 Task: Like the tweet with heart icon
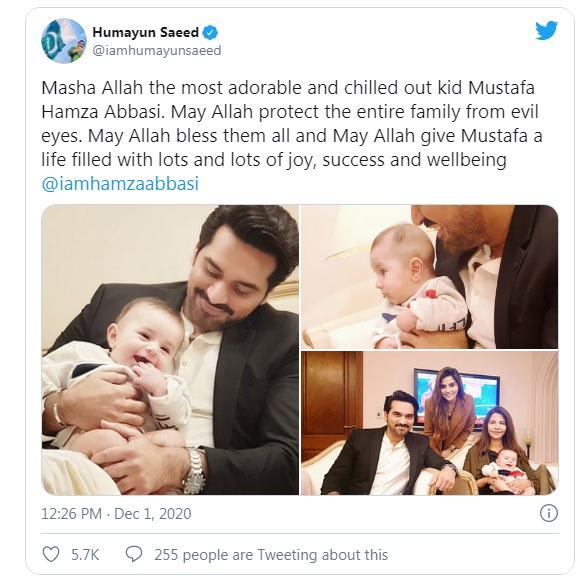point(51,554)
